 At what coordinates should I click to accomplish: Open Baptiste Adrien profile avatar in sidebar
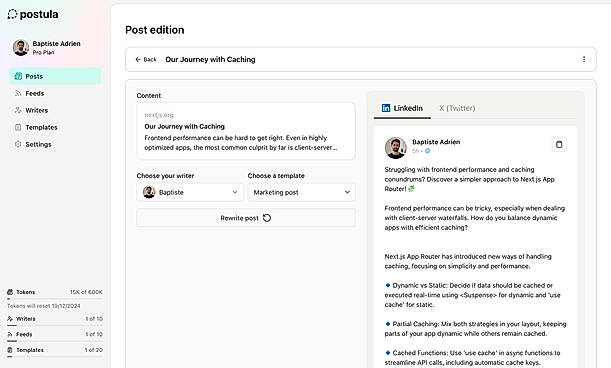point(21,48)
